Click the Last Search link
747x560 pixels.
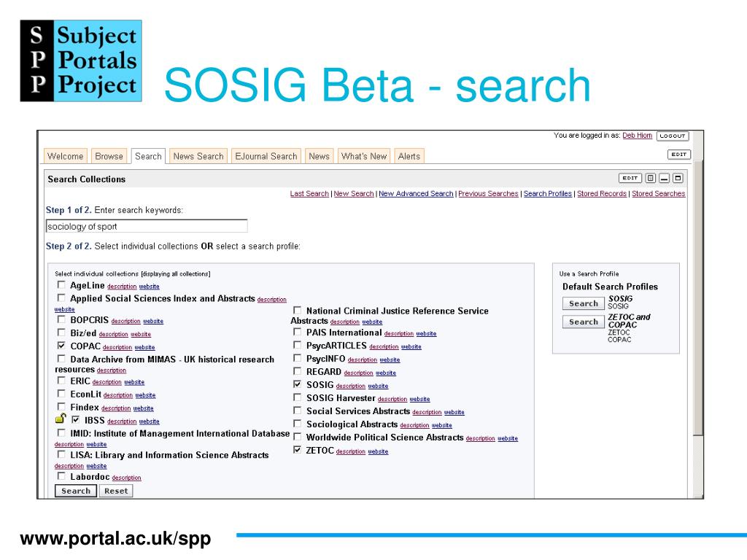(x=309, y=193)
